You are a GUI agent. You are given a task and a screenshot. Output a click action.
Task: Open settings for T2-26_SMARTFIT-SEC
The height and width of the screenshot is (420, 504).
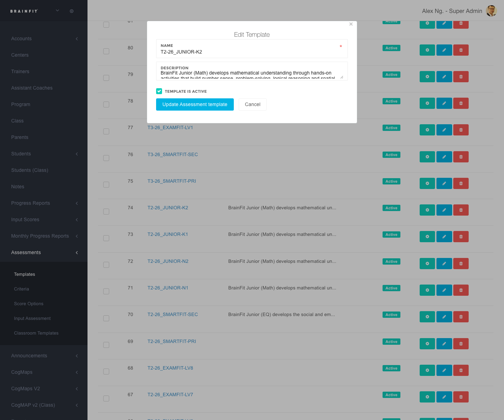[x=427, y=317]
